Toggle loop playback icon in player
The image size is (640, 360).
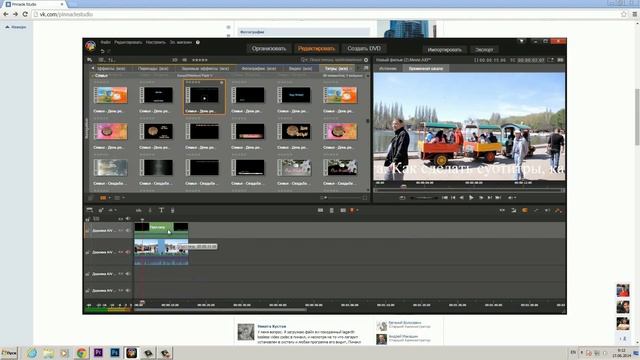point(402,198)
